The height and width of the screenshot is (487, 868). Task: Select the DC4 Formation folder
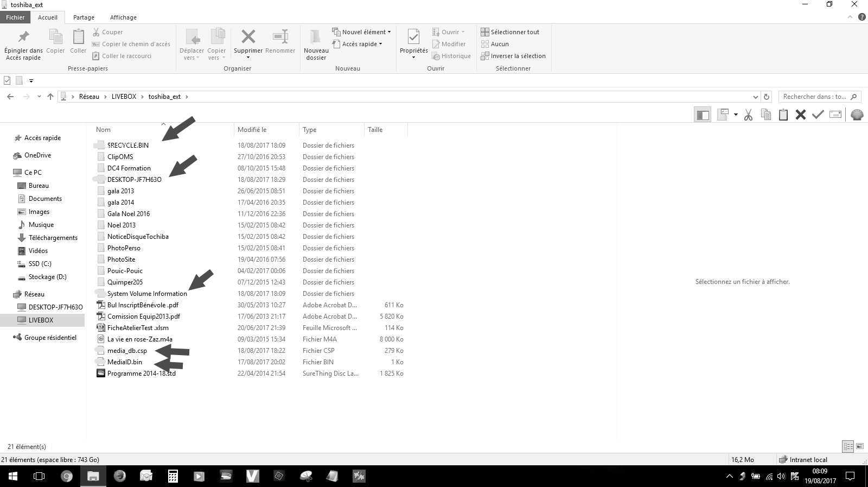click(129, 168)
